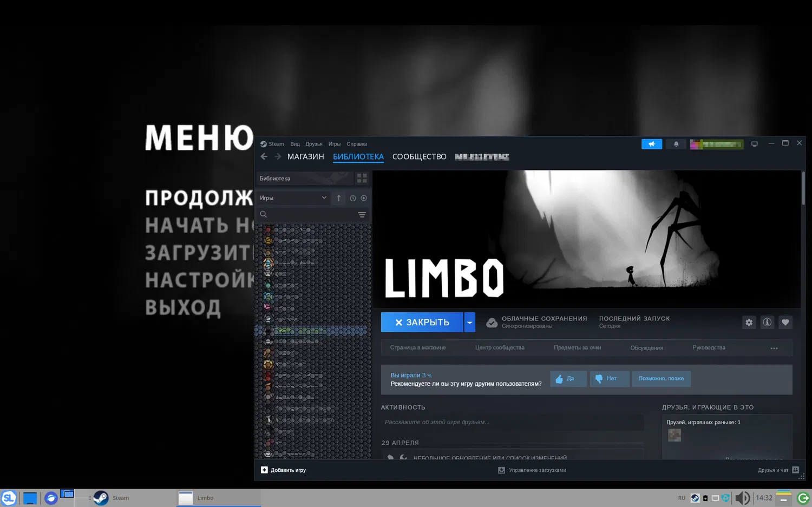
Task: Open the workspace switcher in taskbar
Action: [67, 495]
